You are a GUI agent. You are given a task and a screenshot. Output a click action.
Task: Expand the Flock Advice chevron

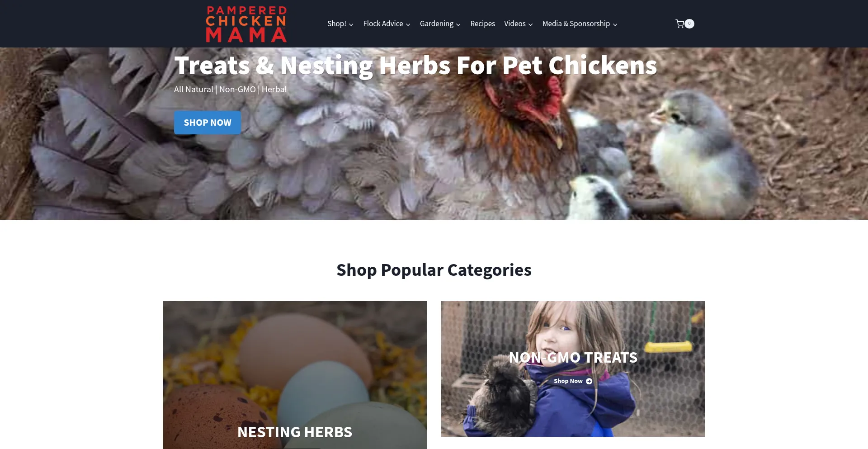click(x=408, y=24)
